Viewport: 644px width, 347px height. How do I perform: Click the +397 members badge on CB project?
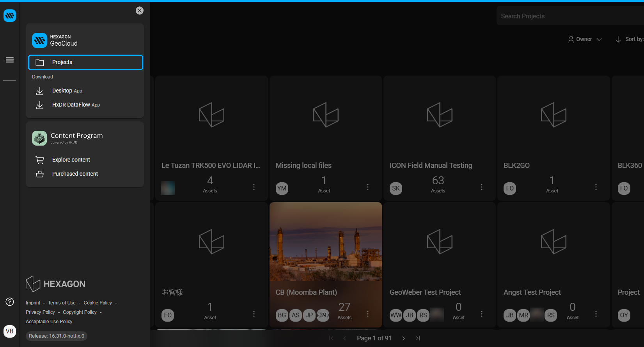coord(323,315)
